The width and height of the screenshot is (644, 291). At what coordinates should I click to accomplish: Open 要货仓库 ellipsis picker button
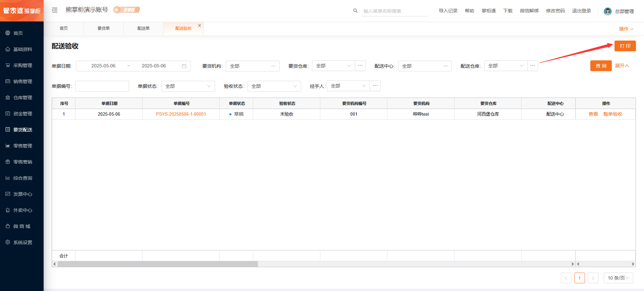[360, 66]
